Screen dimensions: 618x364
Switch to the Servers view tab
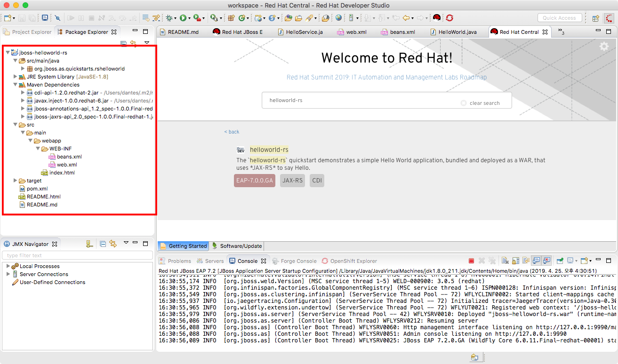[210, 261]
